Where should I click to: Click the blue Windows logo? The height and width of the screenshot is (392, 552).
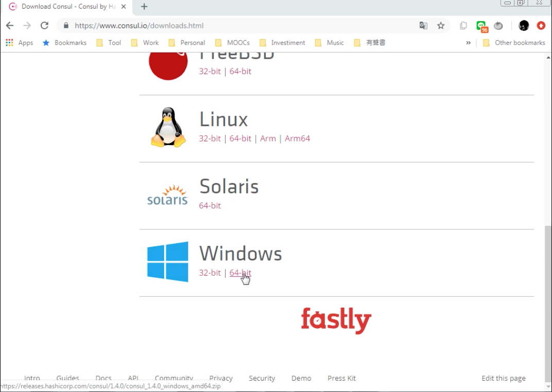(167, 261)
